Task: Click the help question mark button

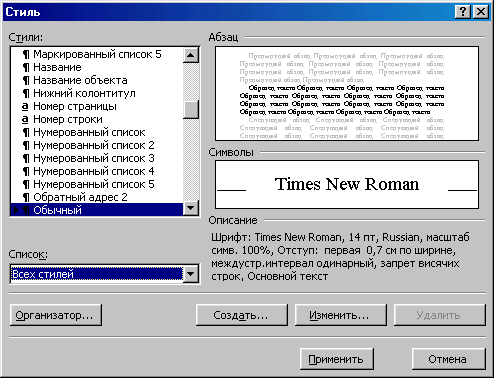Action: [x=463, y=12]
